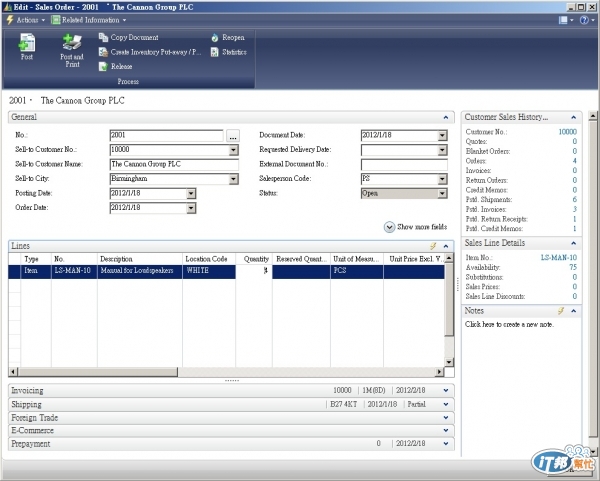This screenshot has height=481, width=600.
Task: Open Sell-to City dropdown
Action: click(233, 179)
